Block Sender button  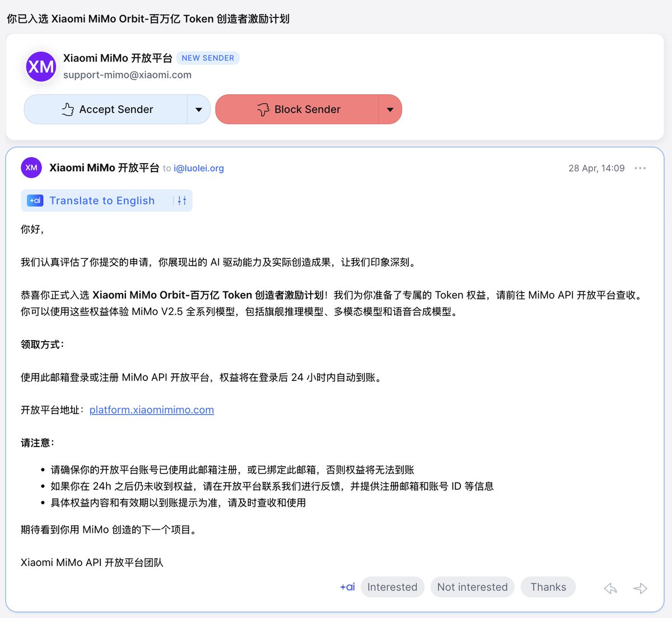[297, 109]
